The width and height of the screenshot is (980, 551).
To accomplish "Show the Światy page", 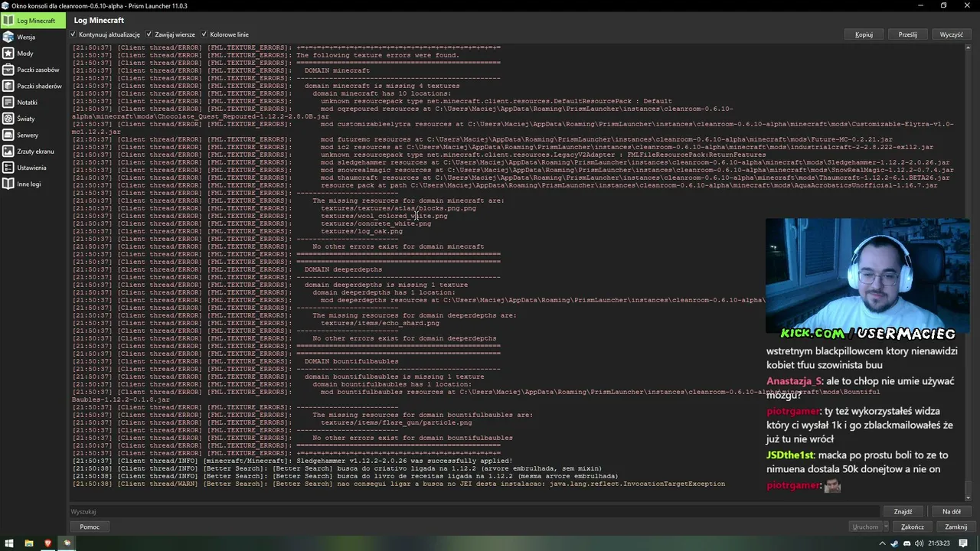I will point(33,119).
